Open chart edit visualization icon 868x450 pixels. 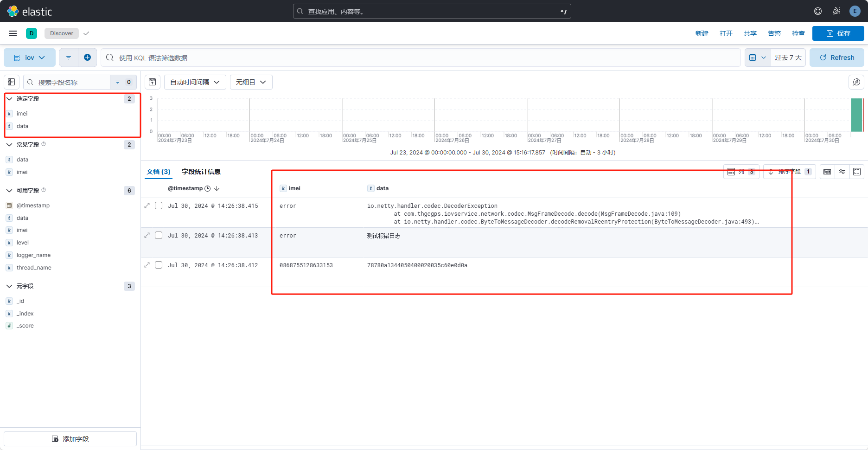click(856, 82)
